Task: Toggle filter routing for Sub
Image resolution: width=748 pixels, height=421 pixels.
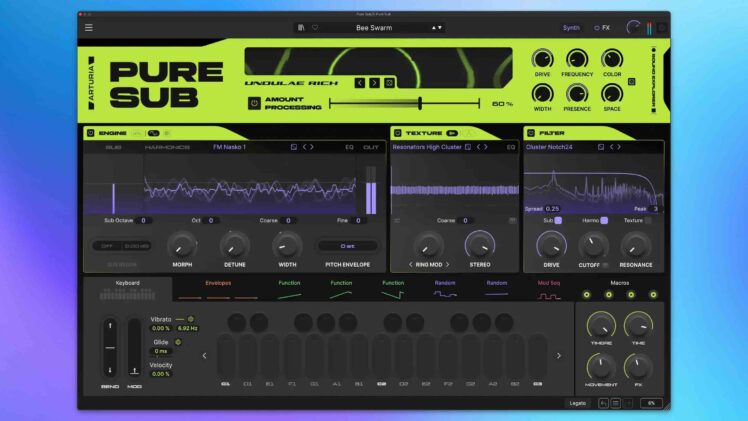Action: pos(558,220)
